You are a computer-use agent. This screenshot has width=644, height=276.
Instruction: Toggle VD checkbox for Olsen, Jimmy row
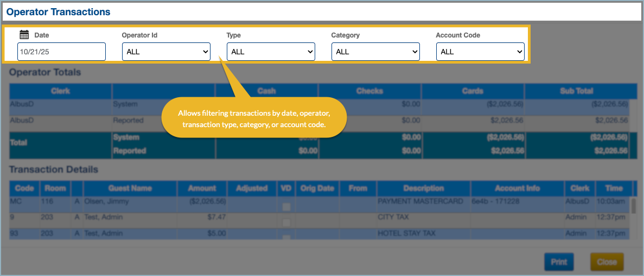point(286,207)
